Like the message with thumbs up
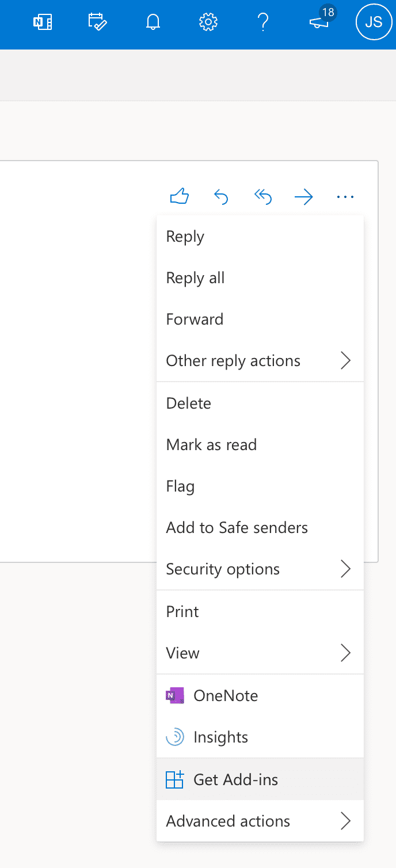396x868 pixels. (x=179, y=196)
